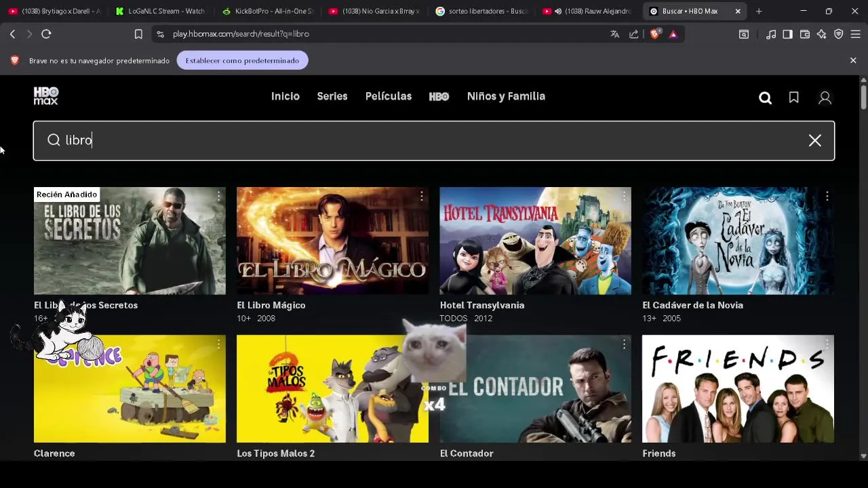Open the Brave playlist music-note icon
The width and height of the screenshot is (868, 488).
[x=770, y=34]
